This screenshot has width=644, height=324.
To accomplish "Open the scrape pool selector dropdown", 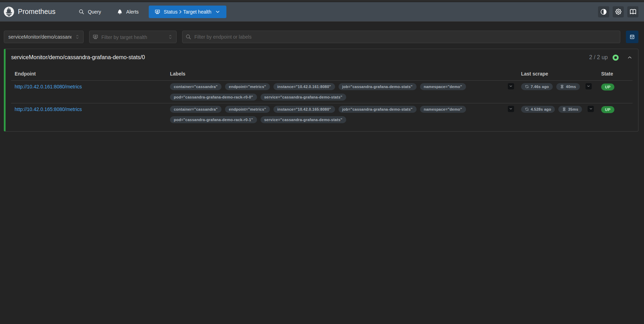I will click(x=44, y=37).
